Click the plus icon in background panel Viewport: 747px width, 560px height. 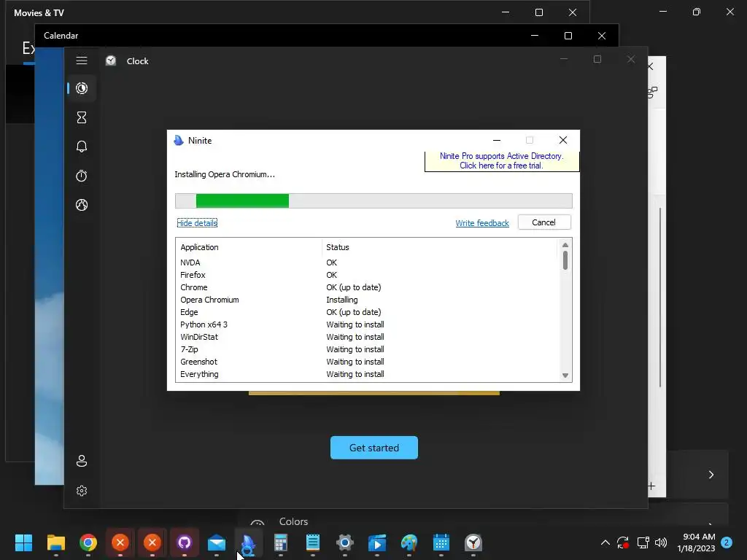[651, 486]
